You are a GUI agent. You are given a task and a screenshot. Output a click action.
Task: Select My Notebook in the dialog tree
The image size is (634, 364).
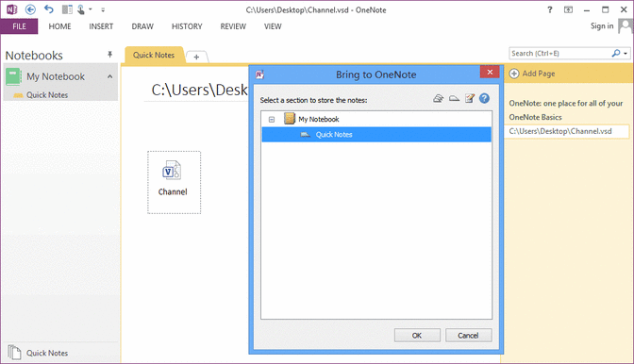pos(319,119)
